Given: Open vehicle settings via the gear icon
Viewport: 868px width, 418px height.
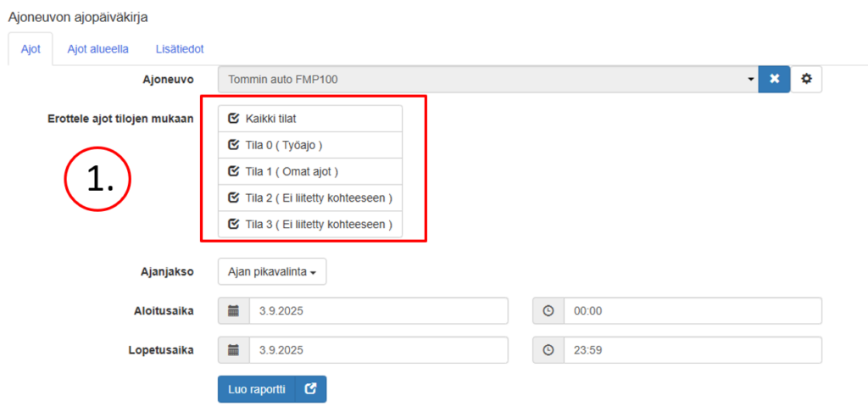Looking at the screenshot, I should [807, 79].
